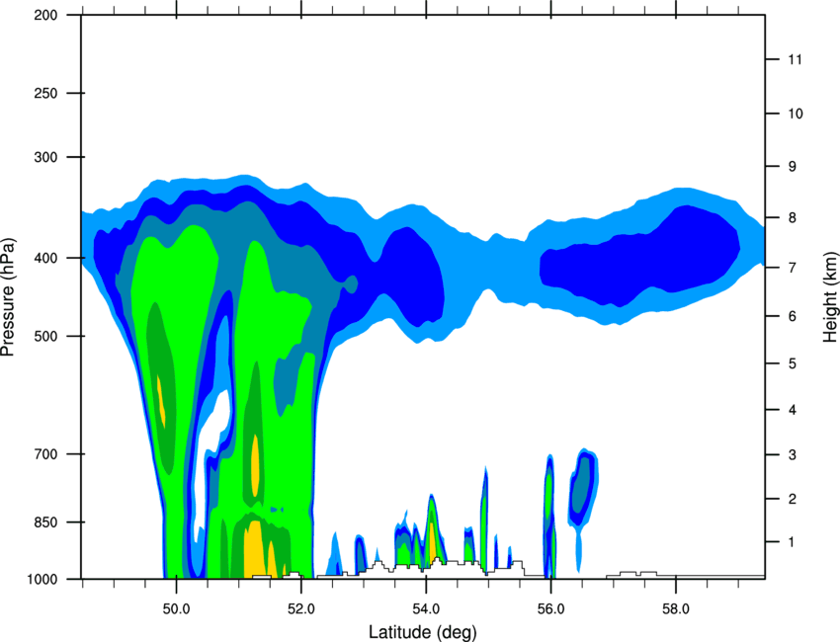840x642 pixels.
Task: Pick the 8 km height label
Action: tap(793, 218)
